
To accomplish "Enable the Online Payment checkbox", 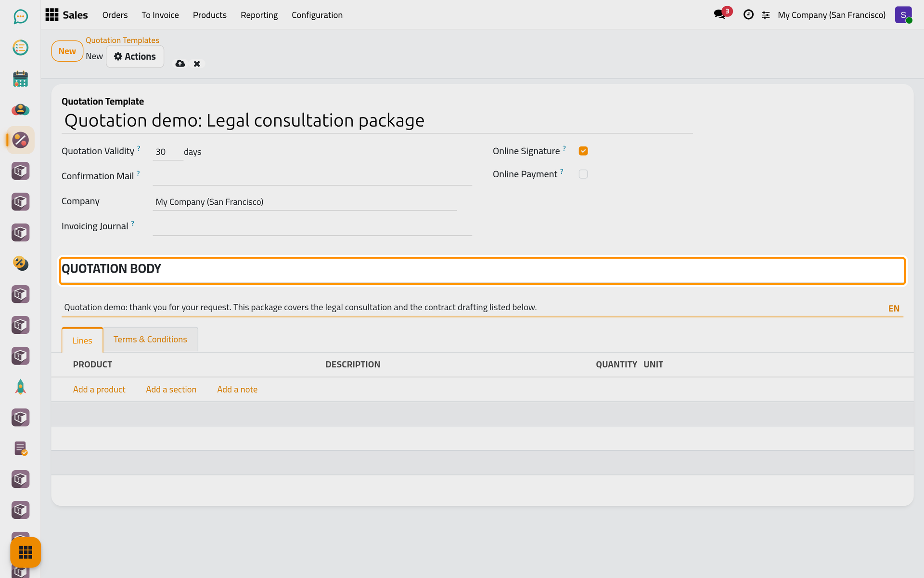I will pos(583,174).
